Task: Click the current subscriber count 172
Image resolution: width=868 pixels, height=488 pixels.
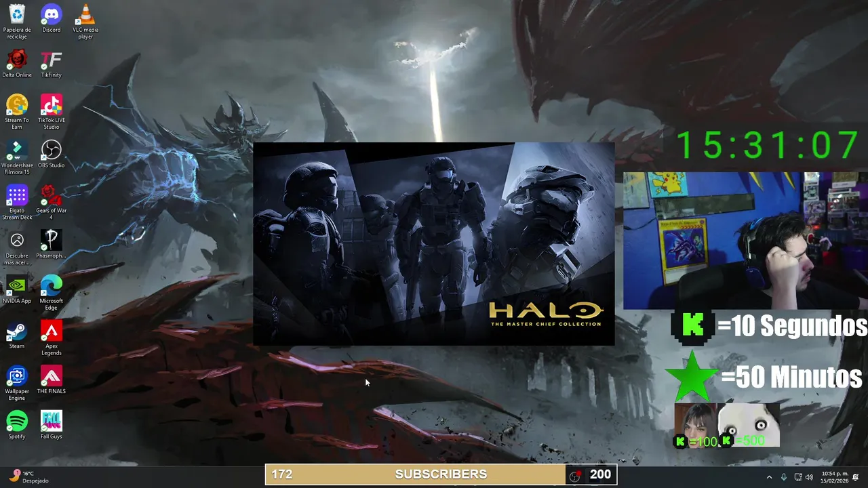Action: point(282,474)
